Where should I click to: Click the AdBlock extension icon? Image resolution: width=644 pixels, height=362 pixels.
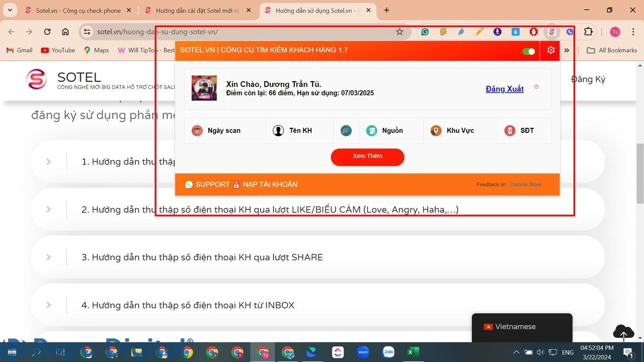tap(533, 31)
